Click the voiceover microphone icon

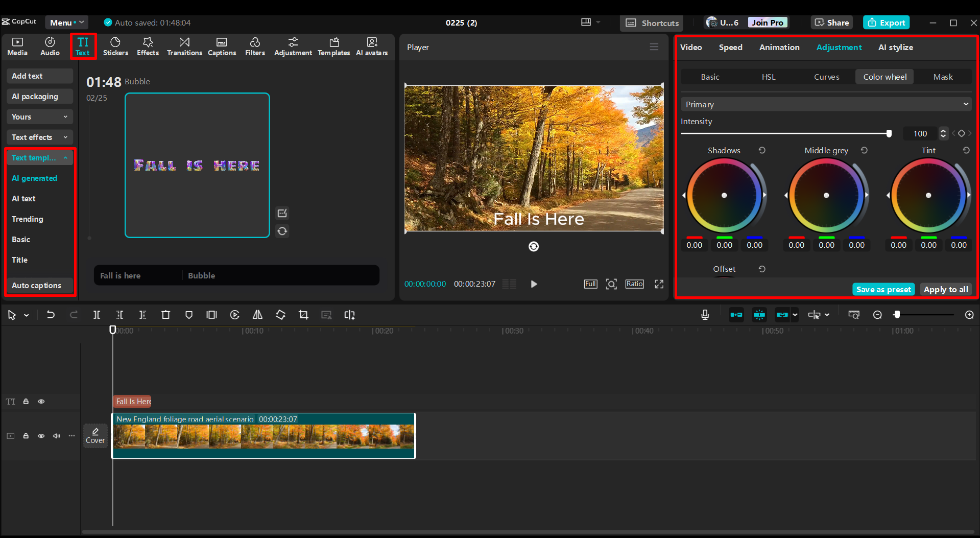pyautogui.click(x=705, y=315)
